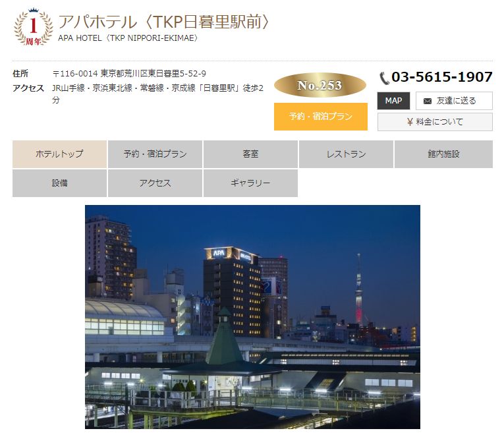Select the アクセス tab

tap(155, 183)
